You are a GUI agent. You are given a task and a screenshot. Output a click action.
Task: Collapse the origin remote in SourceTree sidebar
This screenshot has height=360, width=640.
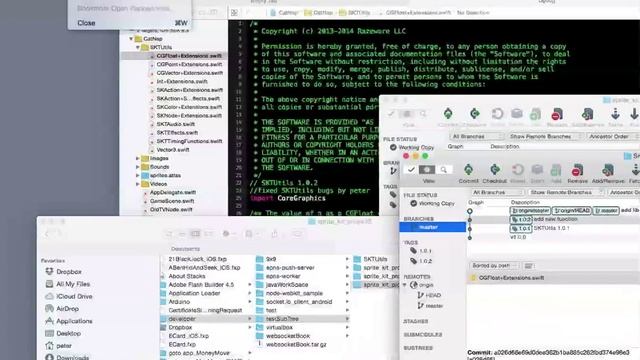click(x=405, y=285)
